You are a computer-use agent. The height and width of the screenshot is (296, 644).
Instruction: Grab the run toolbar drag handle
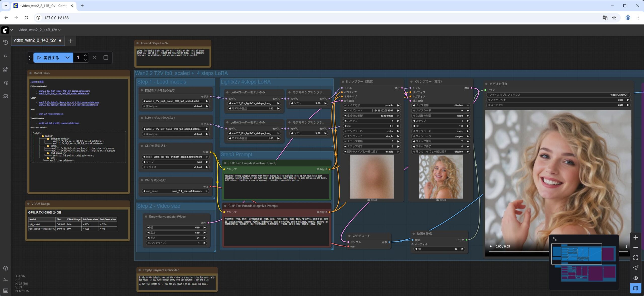(30, 58)
